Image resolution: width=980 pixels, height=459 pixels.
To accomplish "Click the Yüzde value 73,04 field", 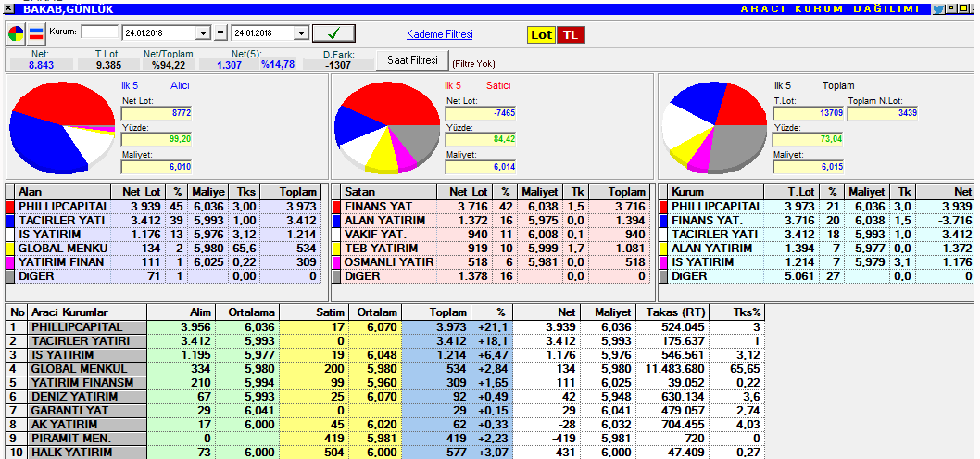I will point(809,139).
